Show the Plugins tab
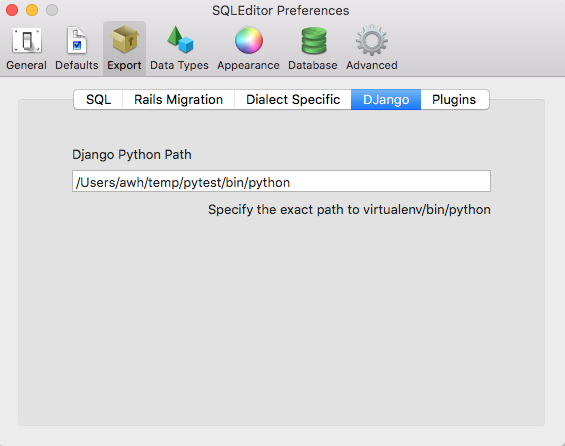This screenshot has width=565, height=446. point(454,99)
